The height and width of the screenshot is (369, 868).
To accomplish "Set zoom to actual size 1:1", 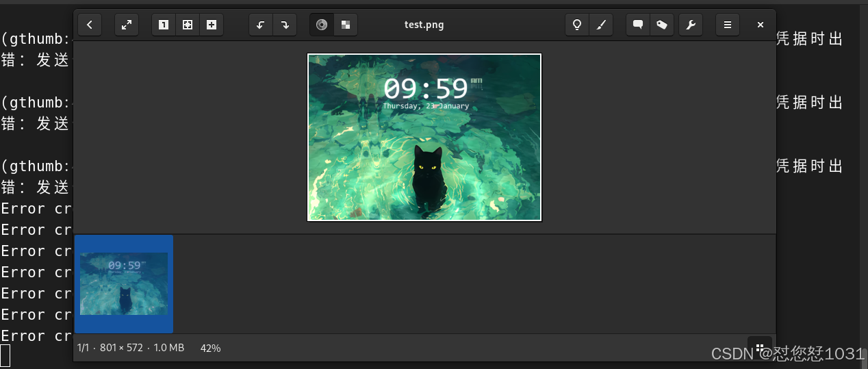I will [164, 25].
